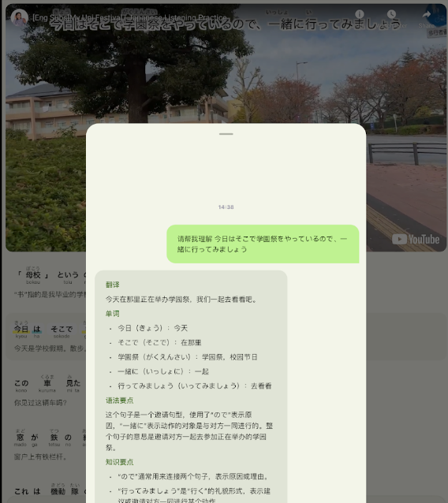Select the word 母校 in the transcript
Viewport: 448px width, 503px height.
33,275
